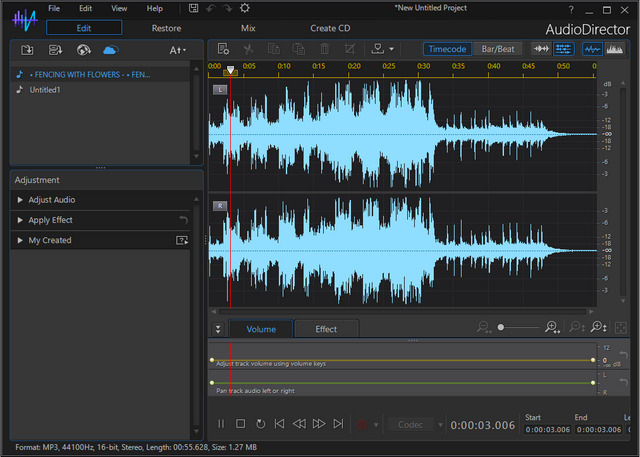
Task: Click the save project icon
Action: (193, 8)
